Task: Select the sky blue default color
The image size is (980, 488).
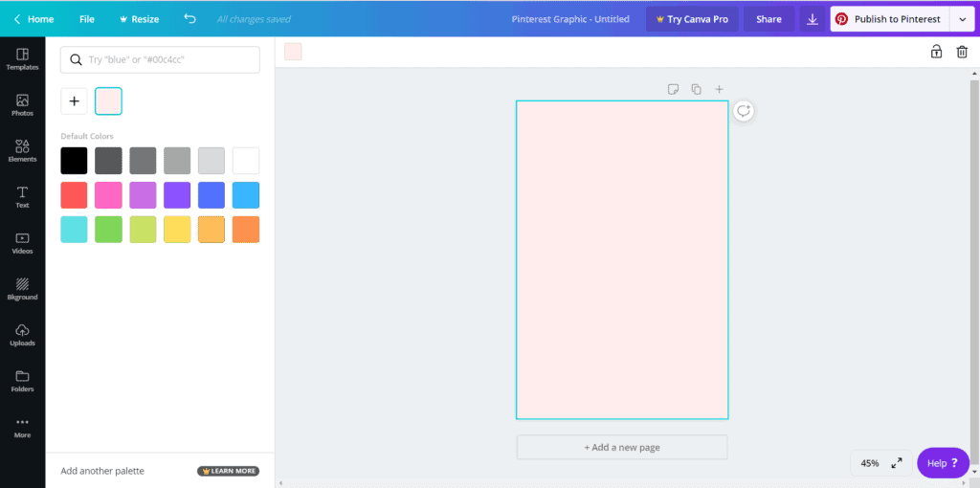Action: pyautogui.click(x=246, y=195)
